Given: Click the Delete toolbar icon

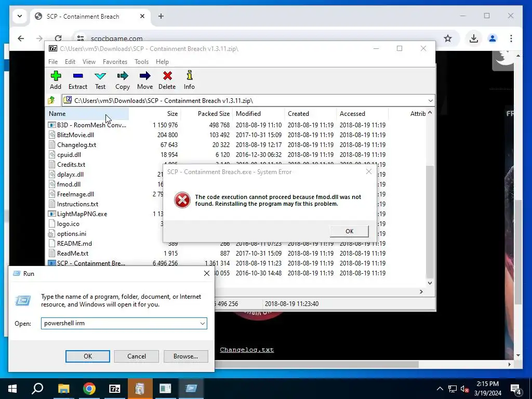Looking at the screenshot, I should click(x=167, y=80).
